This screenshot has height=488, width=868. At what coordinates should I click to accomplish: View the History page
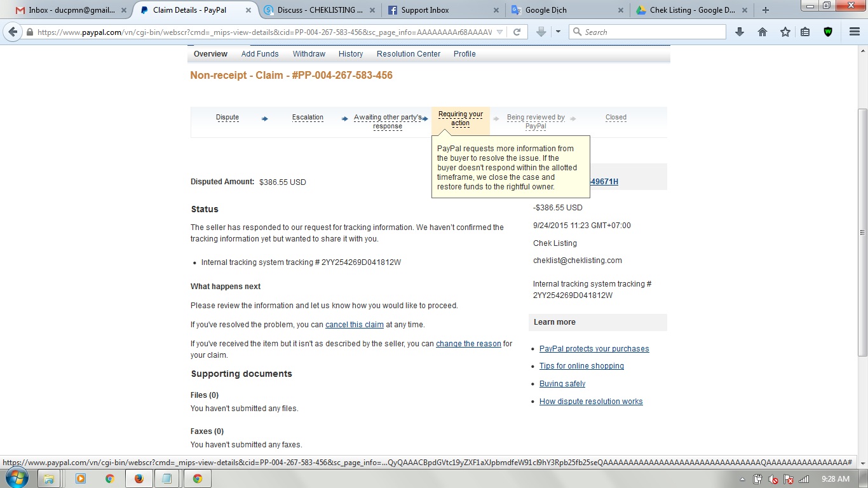[351, 54]
